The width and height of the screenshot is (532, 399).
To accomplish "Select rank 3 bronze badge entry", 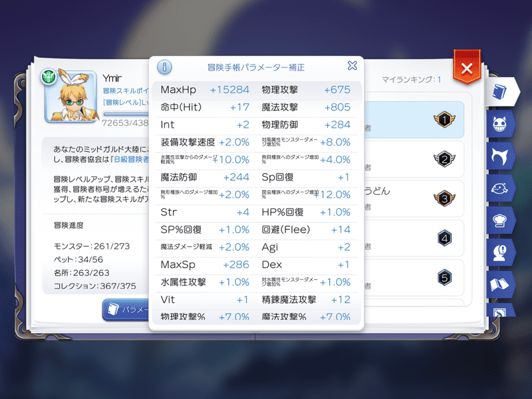I will 414,198.
